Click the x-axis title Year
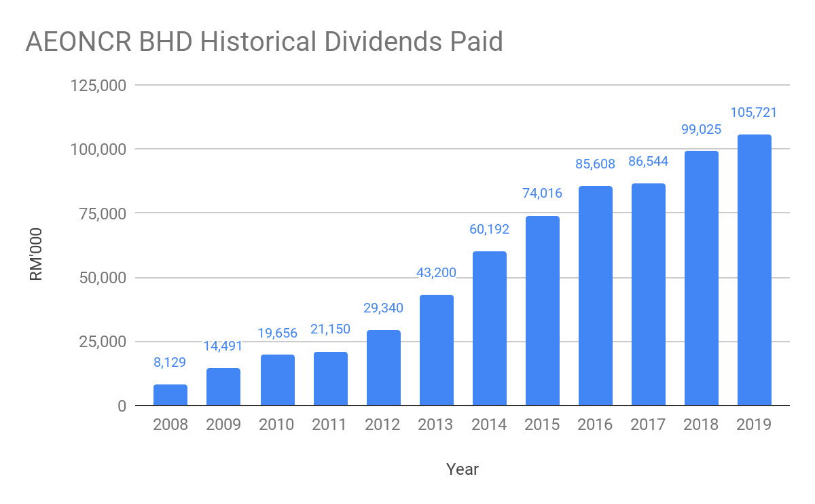815x504 pixels. tap(463, 469)
